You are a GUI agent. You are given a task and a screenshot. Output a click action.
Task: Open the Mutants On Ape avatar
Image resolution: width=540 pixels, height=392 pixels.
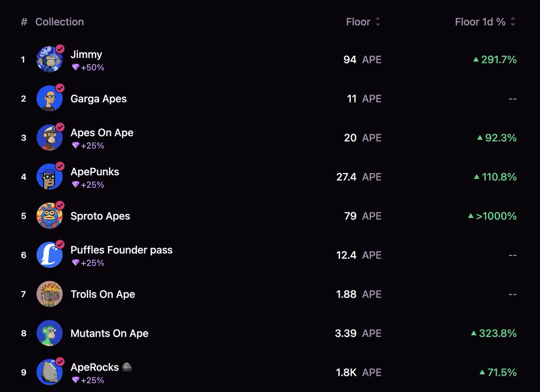[49, 333]
